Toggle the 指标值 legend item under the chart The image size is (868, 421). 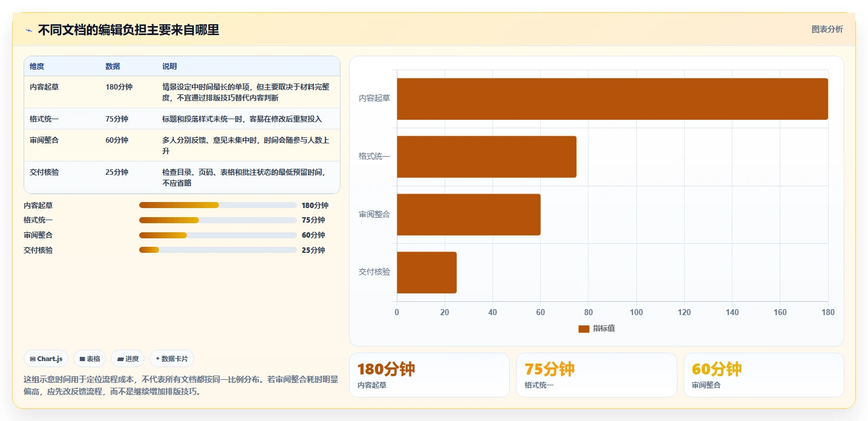[596, 328]
